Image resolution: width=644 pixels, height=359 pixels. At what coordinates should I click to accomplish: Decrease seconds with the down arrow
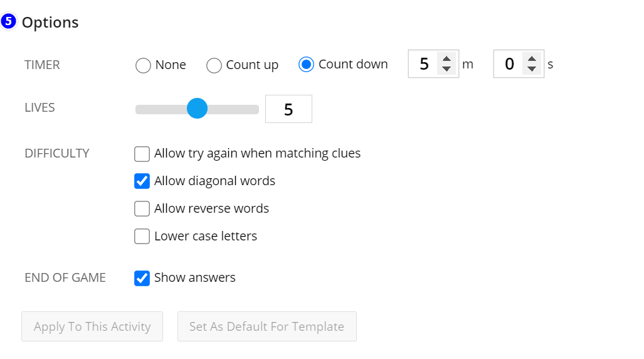point(532,68)
